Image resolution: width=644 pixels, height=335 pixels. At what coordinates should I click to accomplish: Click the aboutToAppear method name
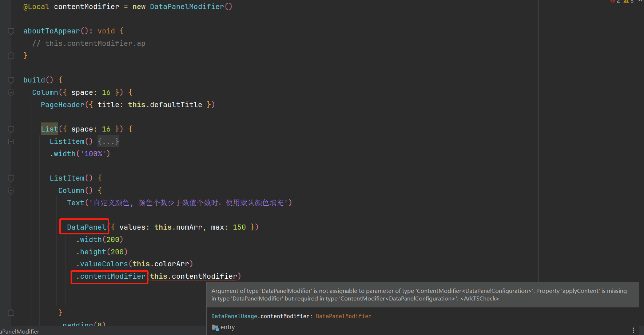point(52,31)
